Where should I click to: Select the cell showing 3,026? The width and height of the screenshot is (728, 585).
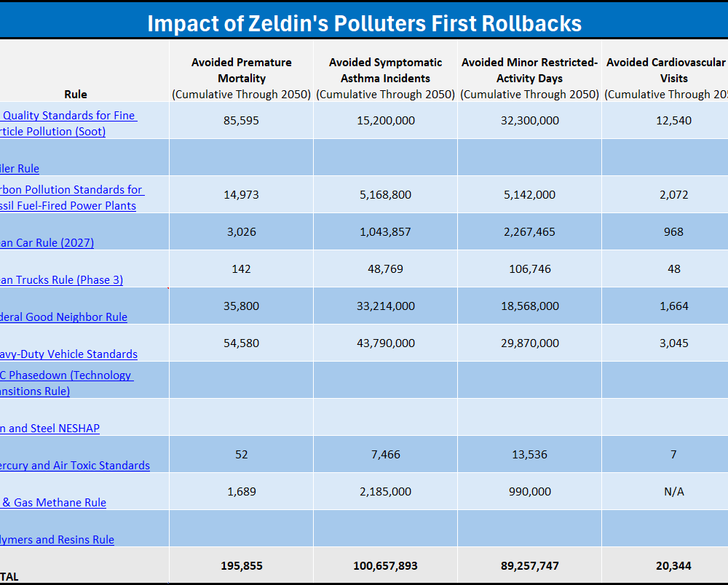point(242,231)
